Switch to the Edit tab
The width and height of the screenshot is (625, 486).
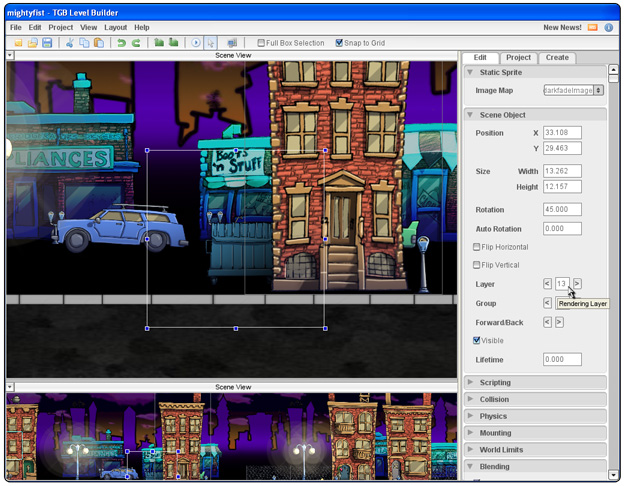coord(480,57)
